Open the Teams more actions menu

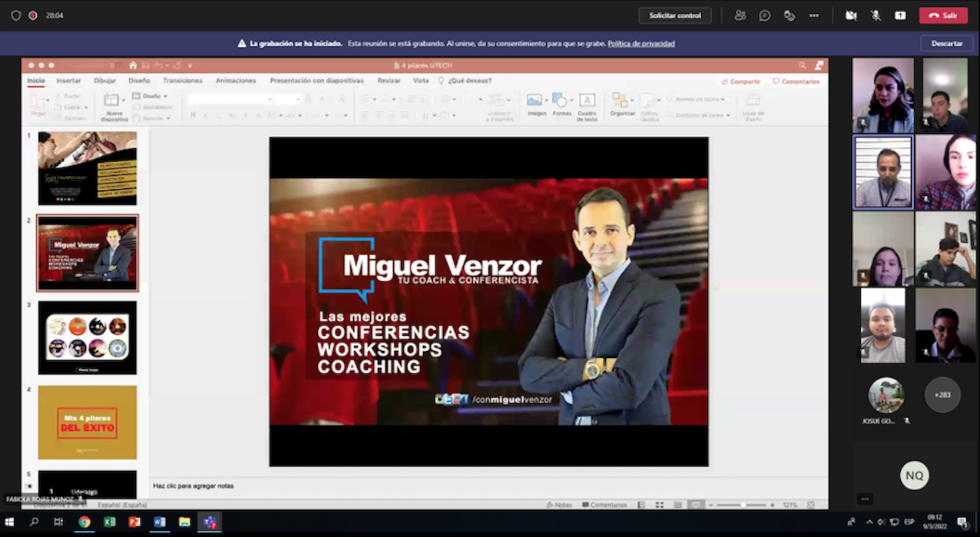click(814, 15)
